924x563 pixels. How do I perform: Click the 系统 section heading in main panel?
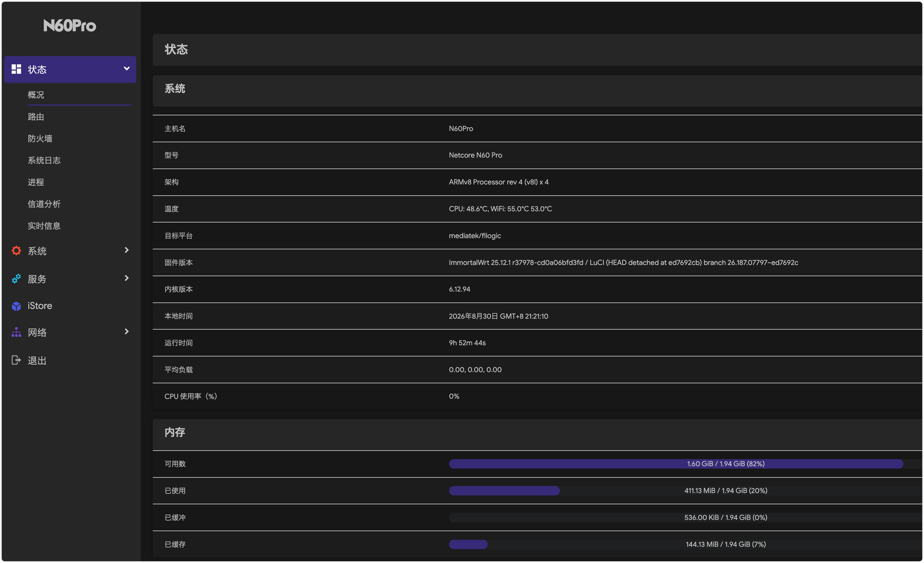(x=175, y=89)
